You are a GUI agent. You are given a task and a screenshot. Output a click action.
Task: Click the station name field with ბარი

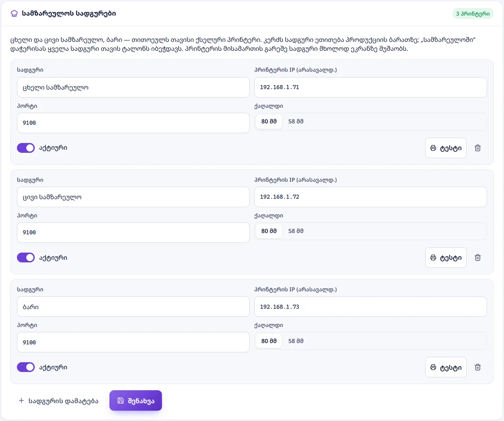click(133, 307)
